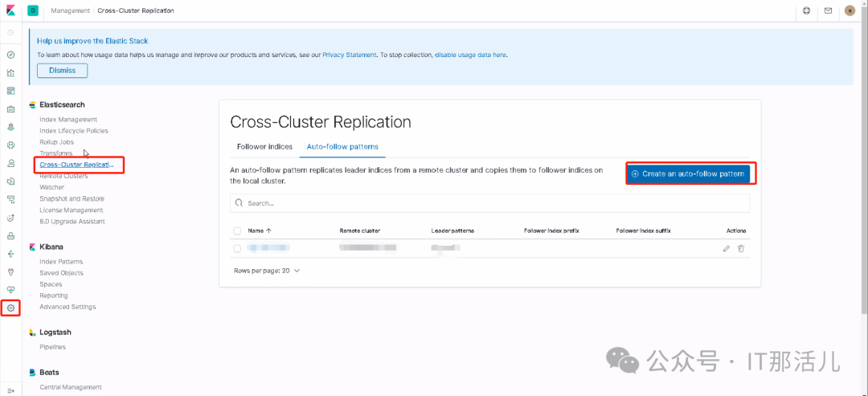
Task: Open the Metrics infrastructure icon in sidebar
Action: 10,163
